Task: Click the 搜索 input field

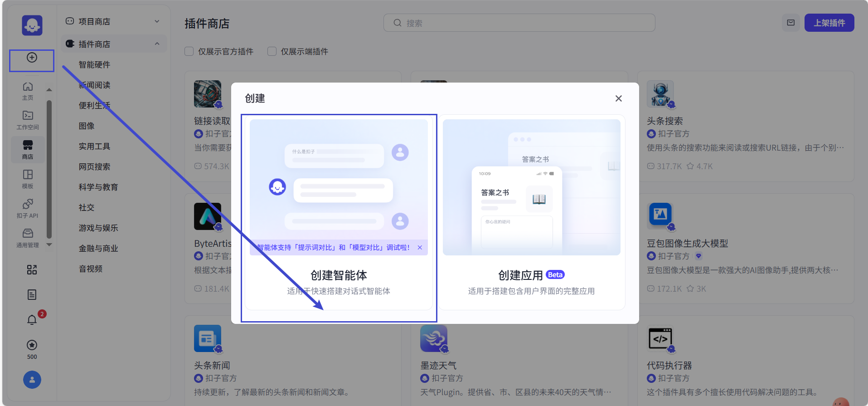Action: [519, 23]
